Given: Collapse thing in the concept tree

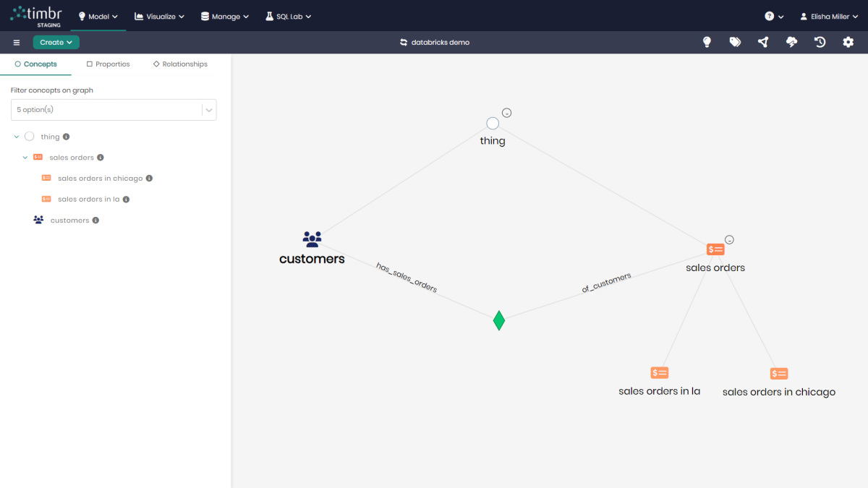Looking at the screenshot, I should (x=17, y=137).
